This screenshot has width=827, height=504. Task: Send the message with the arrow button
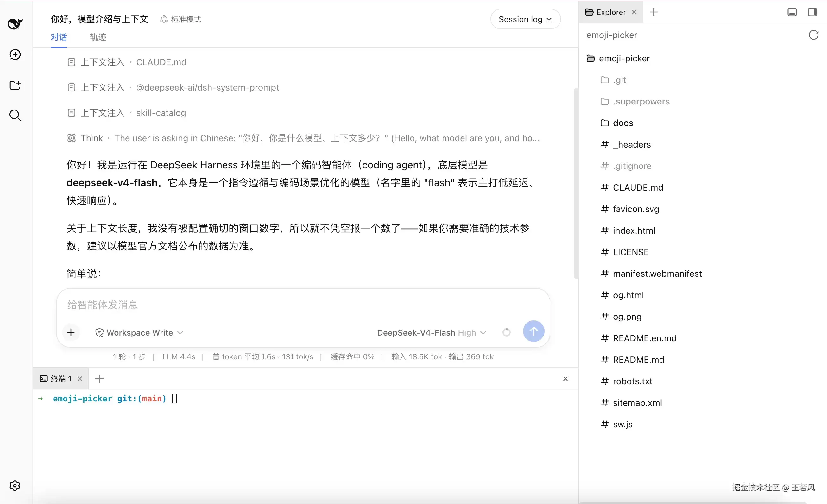534,331
